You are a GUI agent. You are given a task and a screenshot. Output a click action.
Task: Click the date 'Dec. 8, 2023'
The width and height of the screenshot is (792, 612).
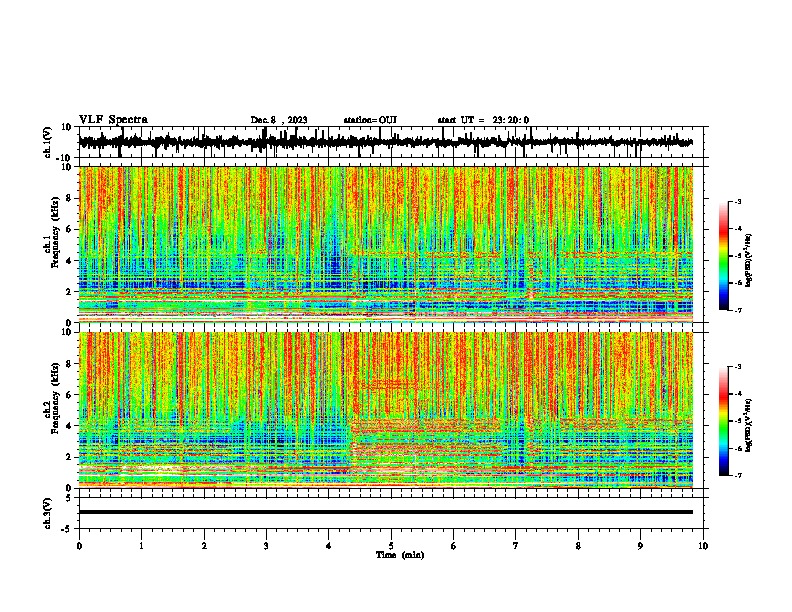[279, 120]
